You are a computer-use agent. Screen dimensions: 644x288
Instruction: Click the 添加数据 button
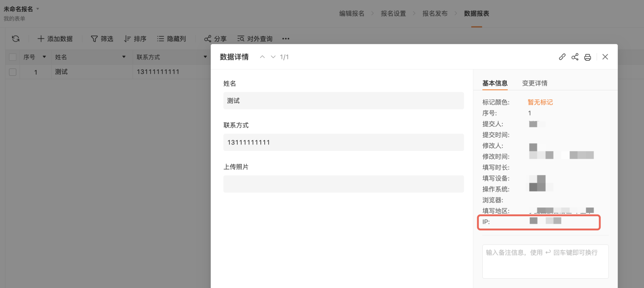point(55,39)
